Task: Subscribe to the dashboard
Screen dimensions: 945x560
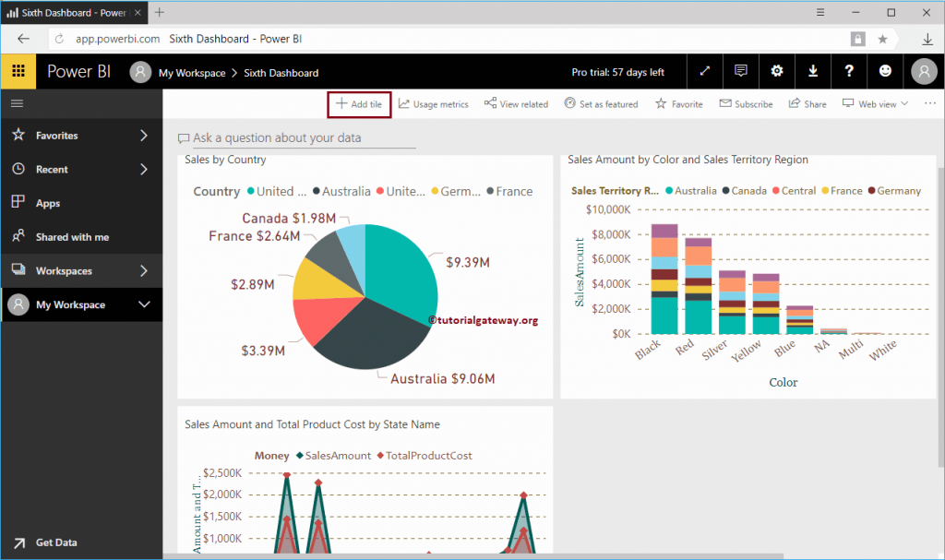Action: coord(746,103)
